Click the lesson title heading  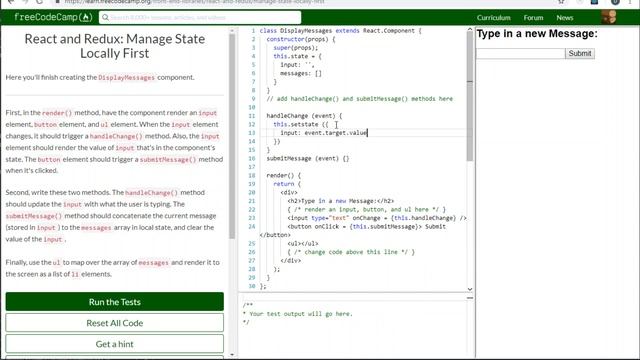click(115, 46)
